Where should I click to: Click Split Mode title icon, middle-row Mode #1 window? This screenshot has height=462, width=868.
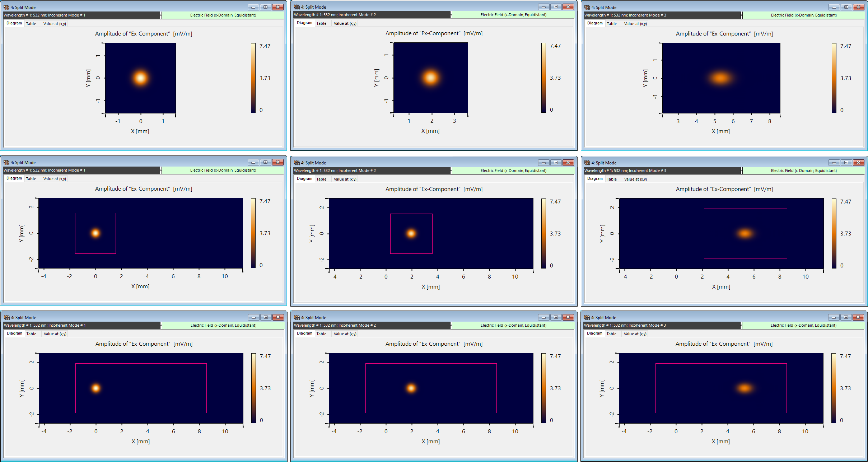click(6, 162)
